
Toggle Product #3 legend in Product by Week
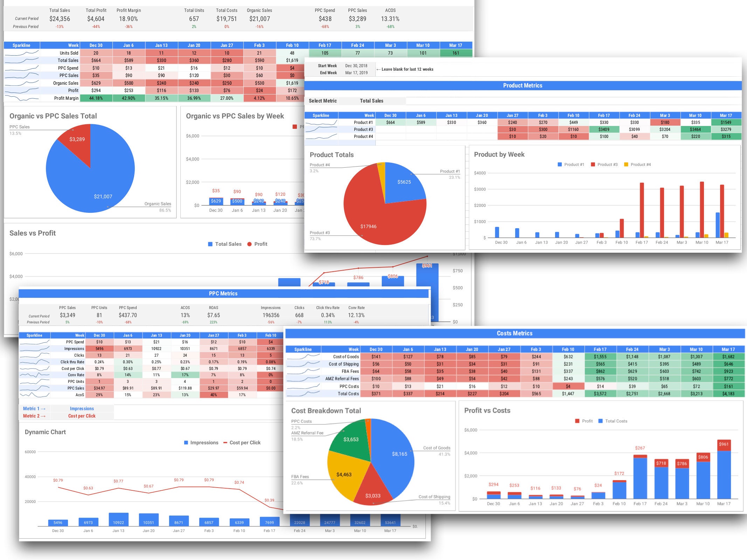tap(604, 164)
